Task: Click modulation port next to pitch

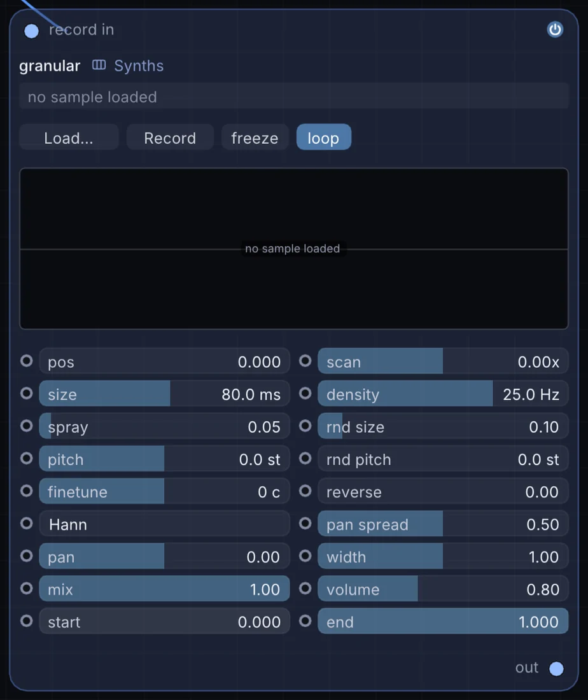Action: point(26,458)
